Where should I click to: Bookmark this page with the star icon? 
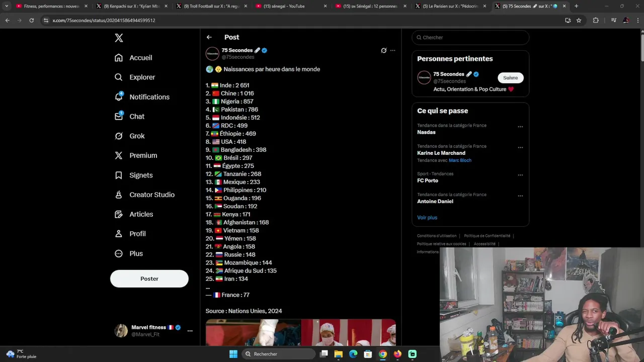tap(579, 21)
